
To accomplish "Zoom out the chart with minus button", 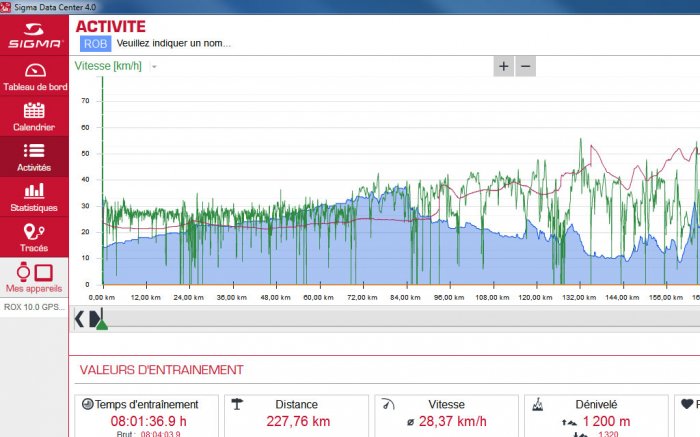I will click(526, 66).
